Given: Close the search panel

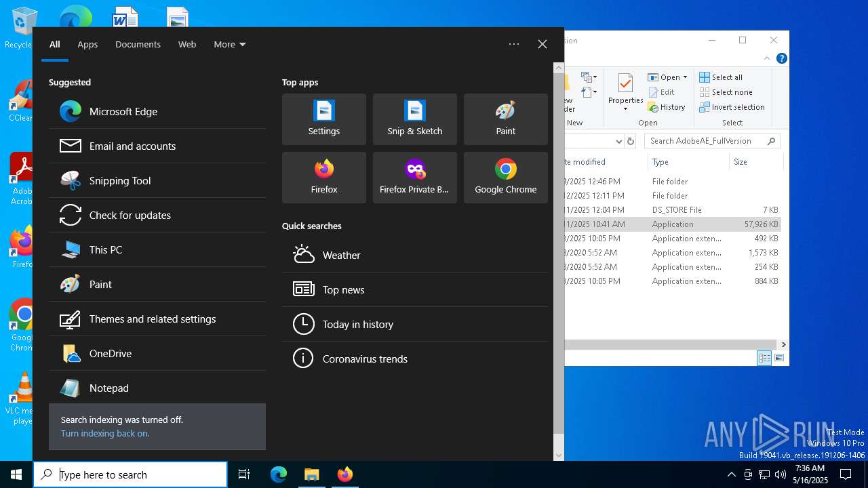Looking at the screenshot, I should click(x=542, y=44).
